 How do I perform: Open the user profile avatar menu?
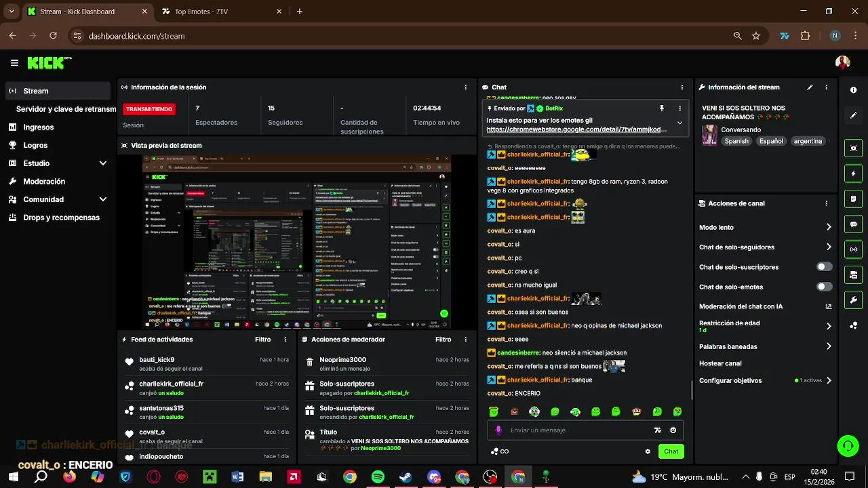tap(842, 62)
